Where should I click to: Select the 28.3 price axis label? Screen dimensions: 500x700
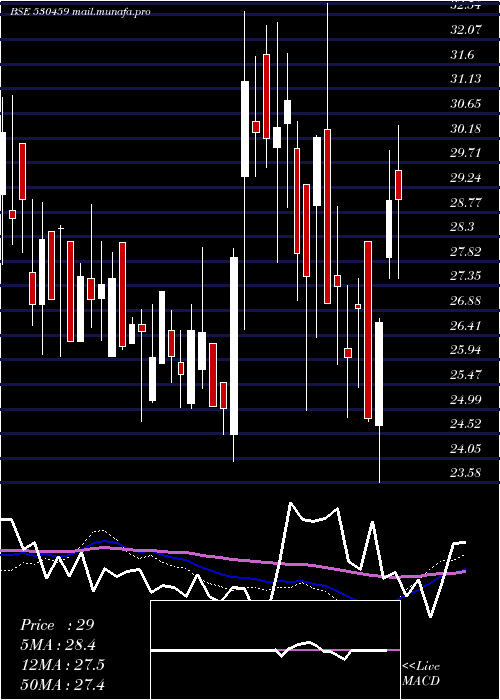pyautogui.click(x=462, y=227)
